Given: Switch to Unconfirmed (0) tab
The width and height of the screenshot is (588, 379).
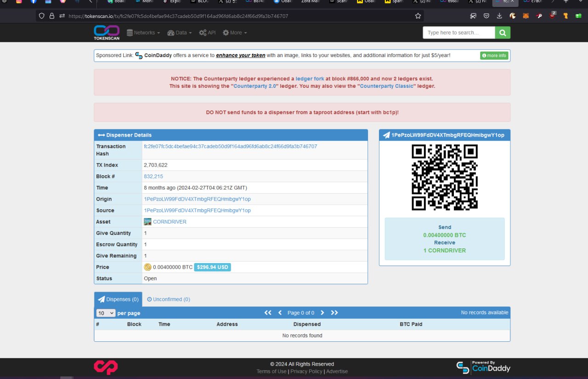Looking at the screenshot, I should tap(169, 299).
